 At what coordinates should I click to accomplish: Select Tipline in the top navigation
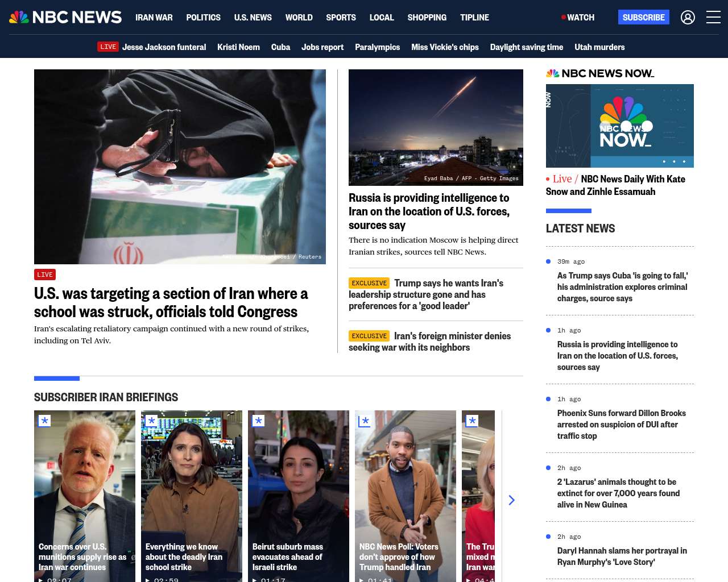click(474, 18)
